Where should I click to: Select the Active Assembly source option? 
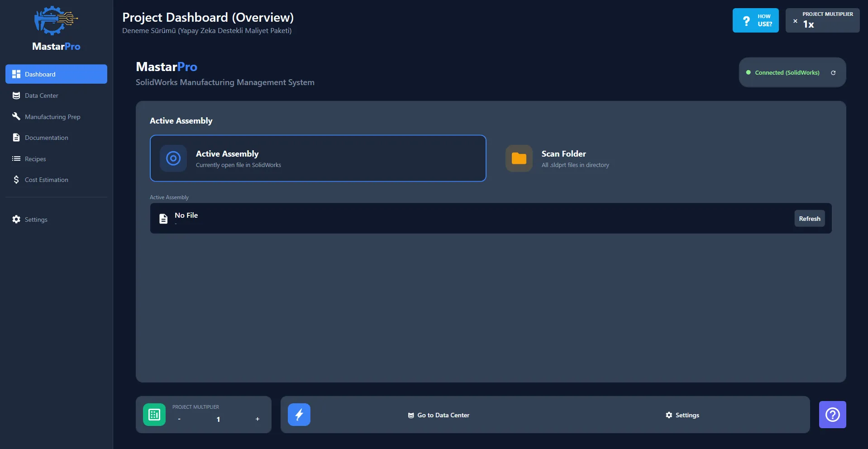pyautogui.click(x=318, y=158)
